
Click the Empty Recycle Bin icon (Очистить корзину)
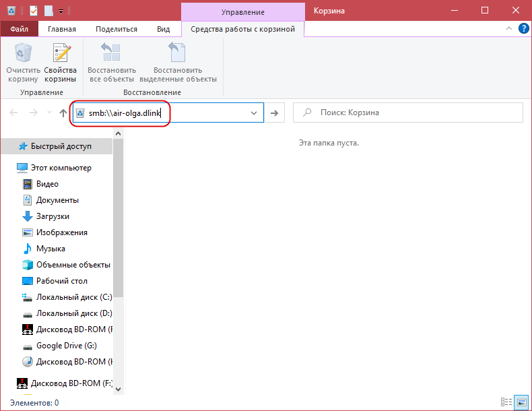point(23,53)
